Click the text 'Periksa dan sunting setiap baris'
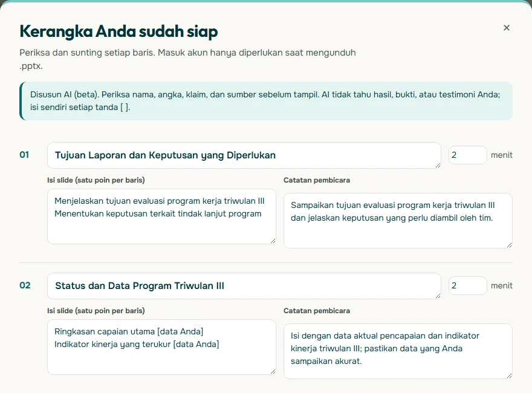The height and width of the screenshot is (393, 532). click(x=86, y=53)
